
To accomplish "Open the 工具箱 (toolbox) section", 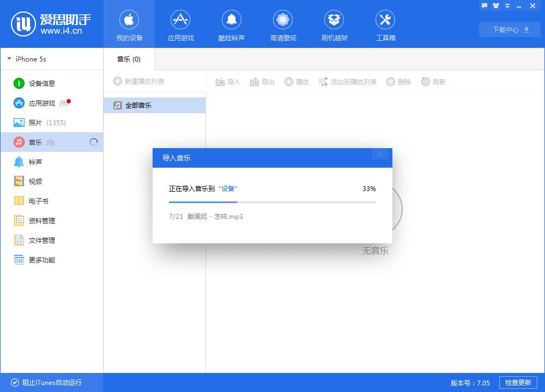I will click(385, 24).
